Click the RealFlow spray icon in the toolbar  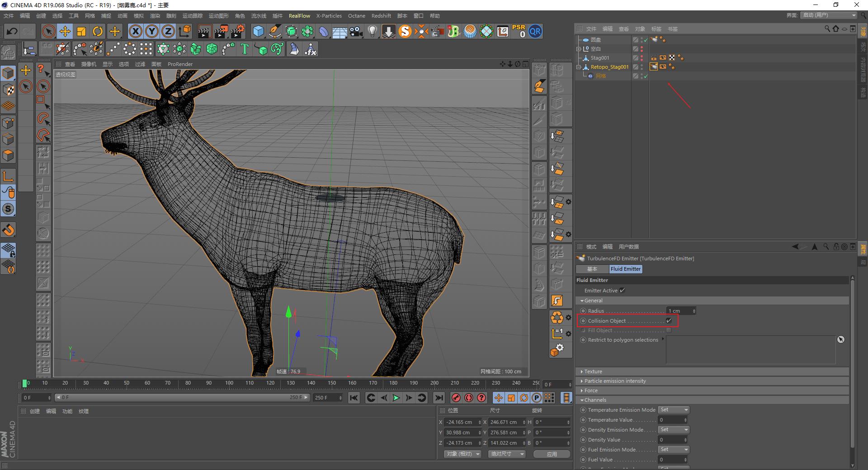point(421,31)
